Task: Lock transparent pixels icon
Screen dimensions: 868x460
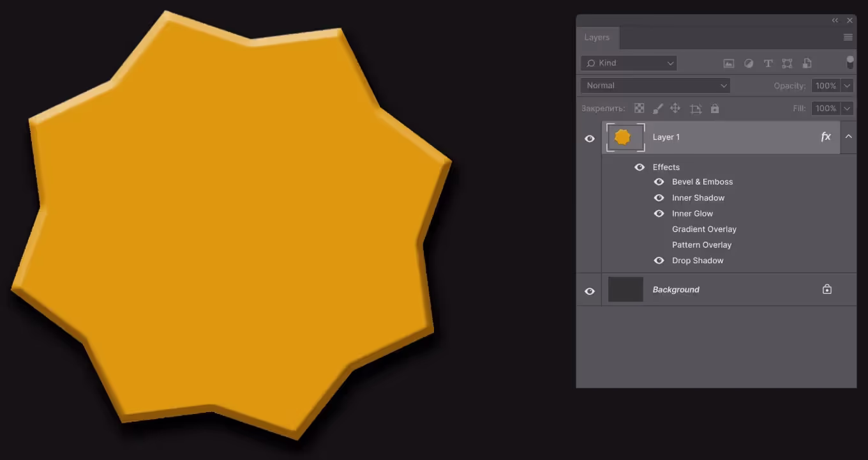Action: pos(639,109)
